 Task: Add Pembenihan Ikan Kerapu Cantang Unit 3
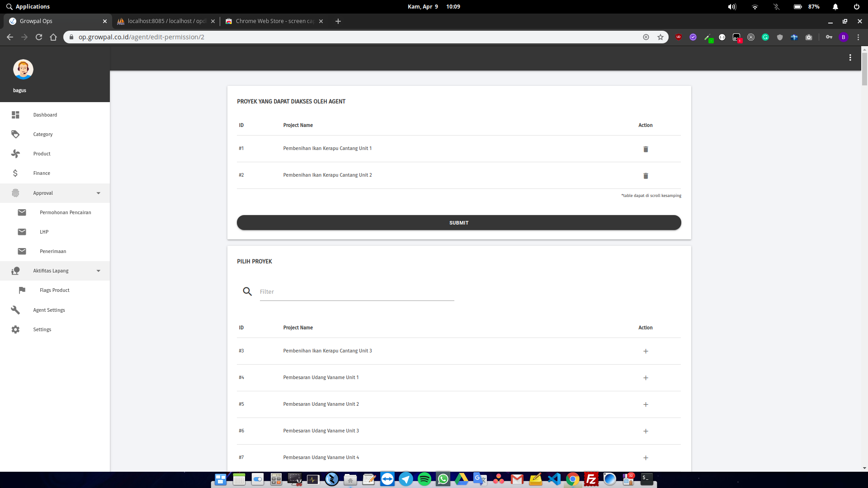646,351
